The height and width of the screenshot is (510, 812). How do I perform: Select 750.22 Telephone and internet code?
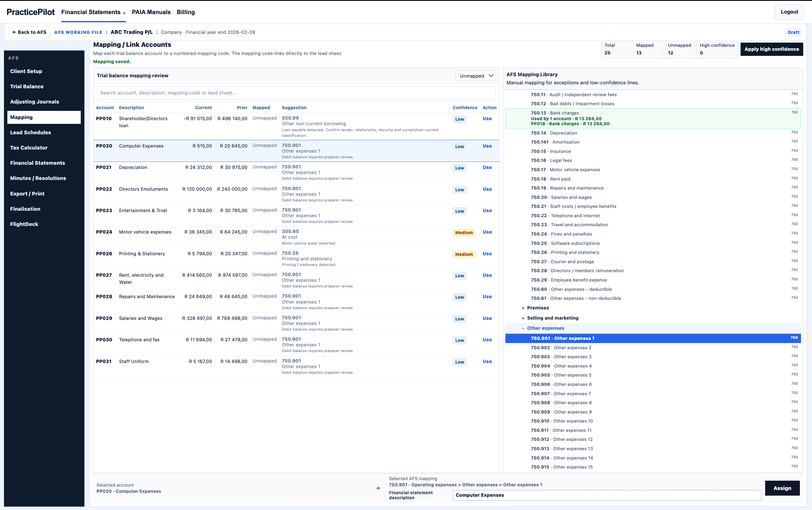(x=653, y=216)
